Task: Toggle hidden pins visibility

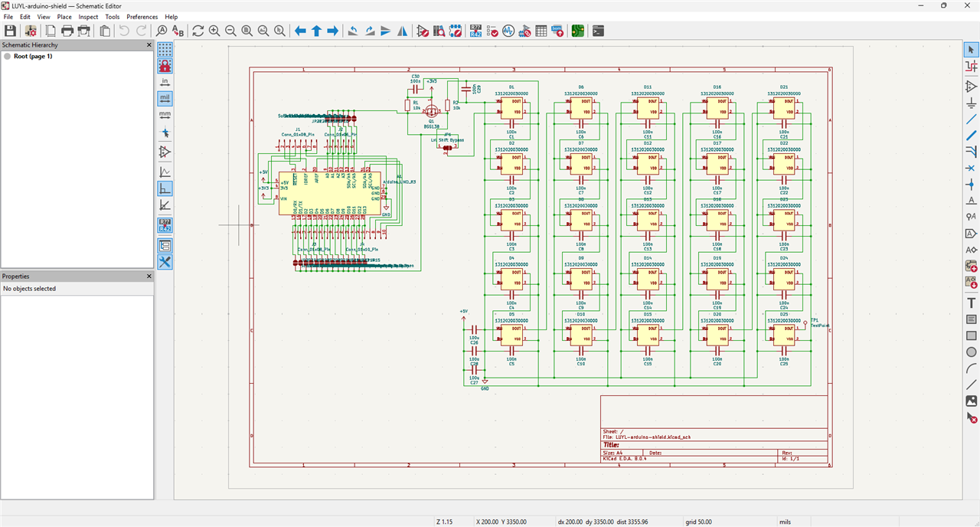Action: click(165, 152)
